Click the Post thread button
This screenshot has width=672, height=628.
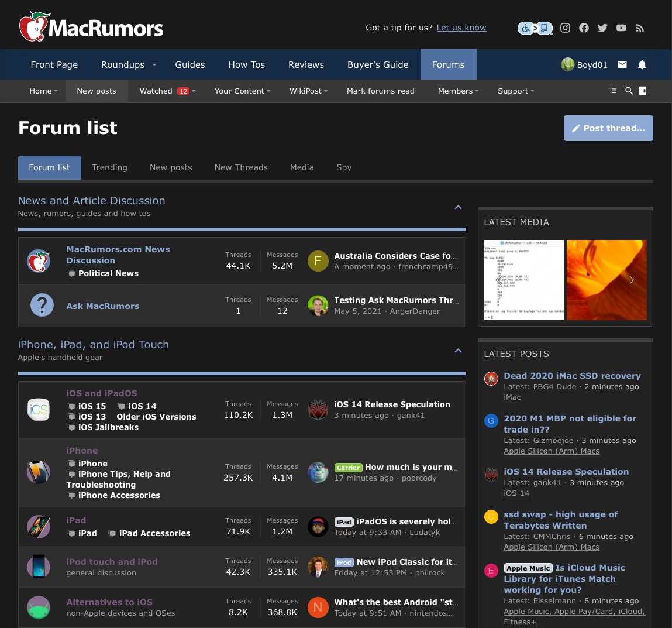tap(608, 128)
